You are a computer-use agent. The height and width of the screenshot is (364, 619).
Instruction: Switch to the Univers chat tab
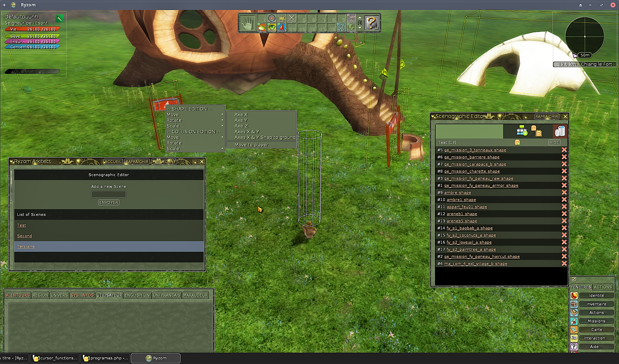pos(59,295)
